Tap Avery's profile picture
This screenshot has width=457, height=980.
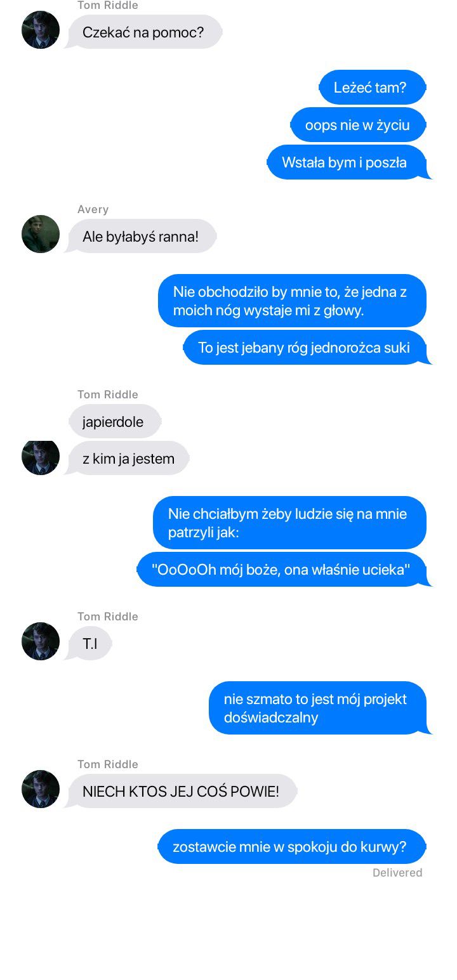pyautogui.click(x=41, y=234)
